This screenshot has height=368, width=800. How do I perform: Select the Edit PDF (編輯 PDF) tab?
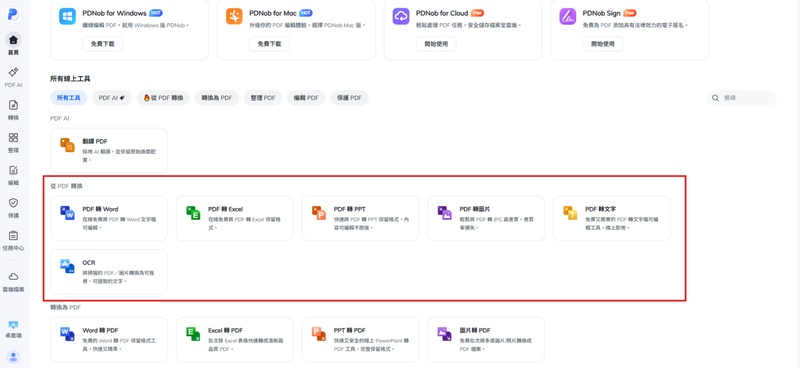pos(306,98)
